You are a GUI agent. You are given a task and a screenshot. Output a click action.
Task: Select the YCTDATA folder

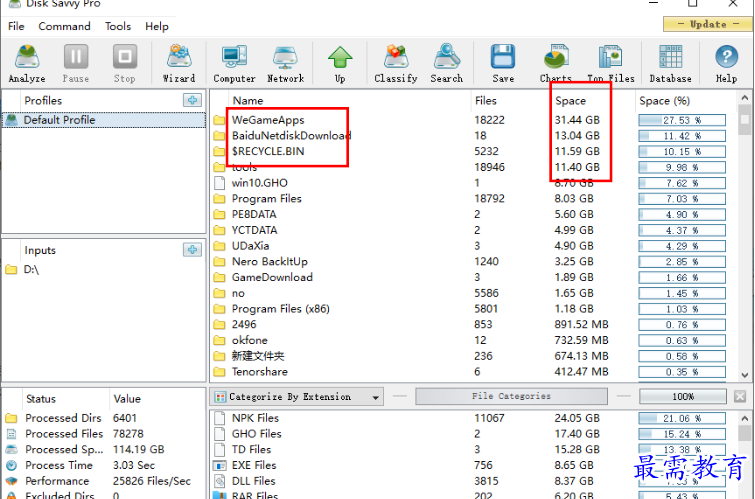pos(473,230)
